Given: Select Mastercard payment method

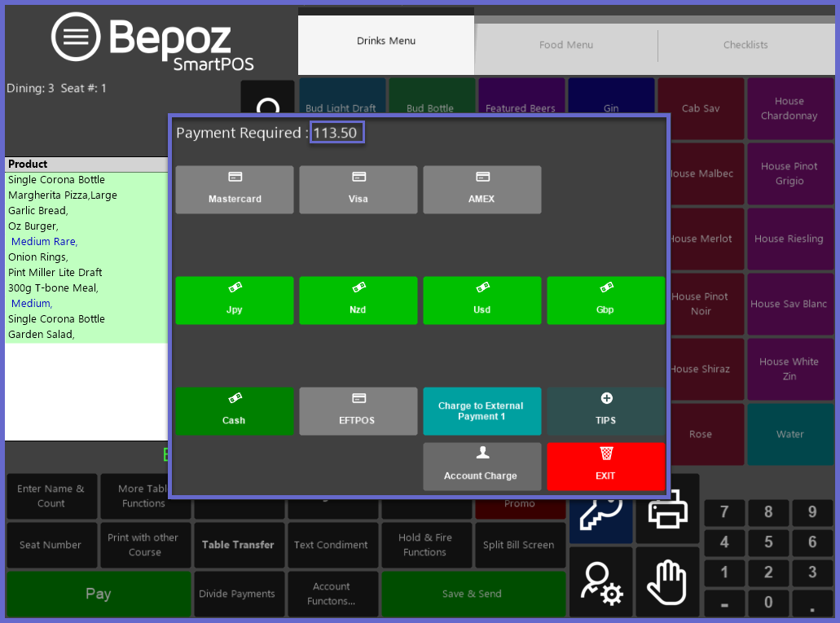Looking at the screenshot, I should tap(235, 190).
